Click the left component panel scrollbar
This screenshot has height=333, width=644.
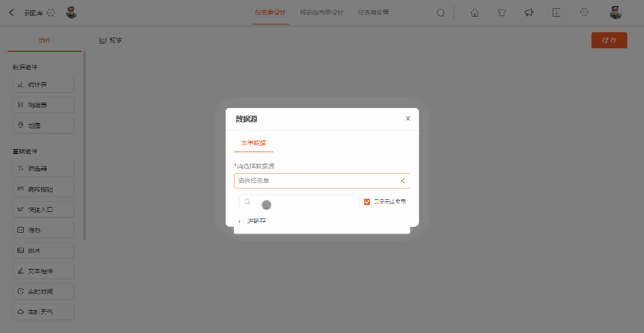(x=85, y=146)
